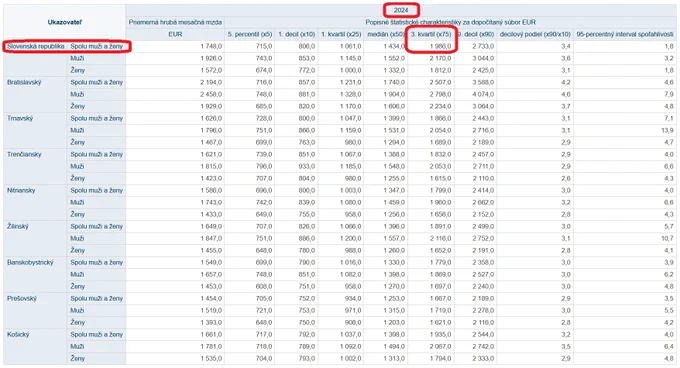Select the 2 170,0 third quartile cell
This screenshot has width=680, height=368.
(440, 58)
